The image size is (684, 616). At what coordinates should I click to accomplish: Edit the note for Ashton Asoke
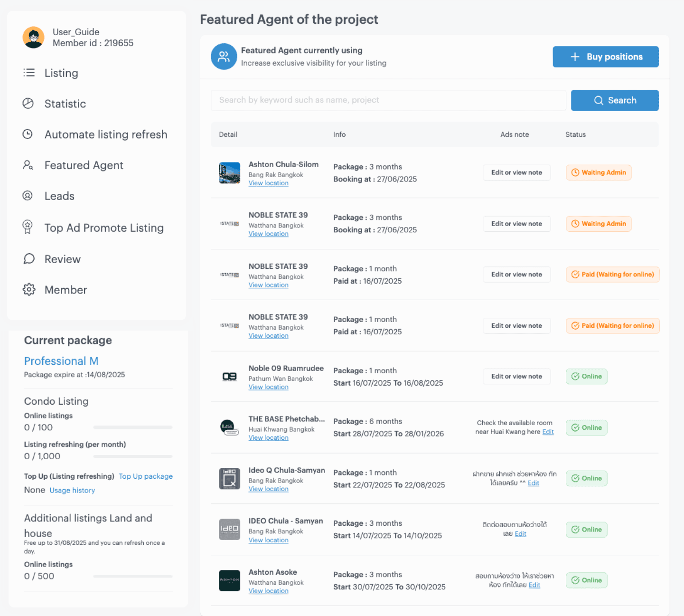tap(534, 585)
